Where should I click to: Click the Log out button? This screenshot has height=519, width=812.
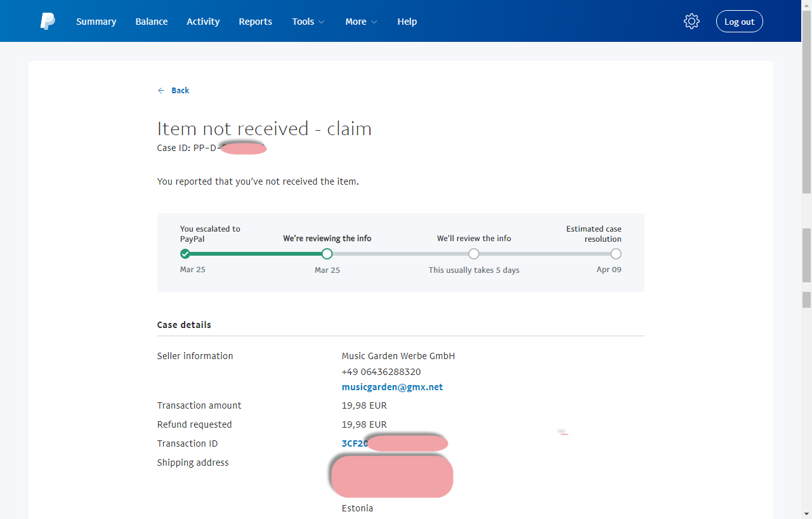point(740,22)
